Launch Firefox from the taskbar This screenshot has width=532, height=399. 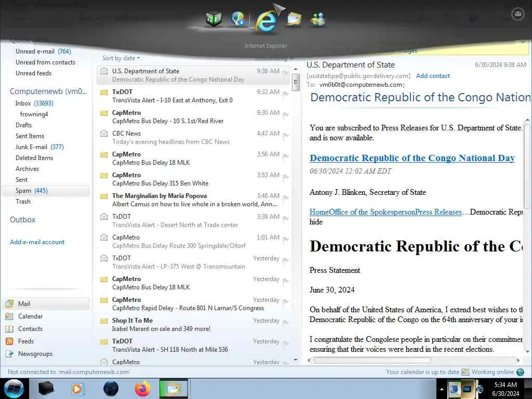[142, 389]
